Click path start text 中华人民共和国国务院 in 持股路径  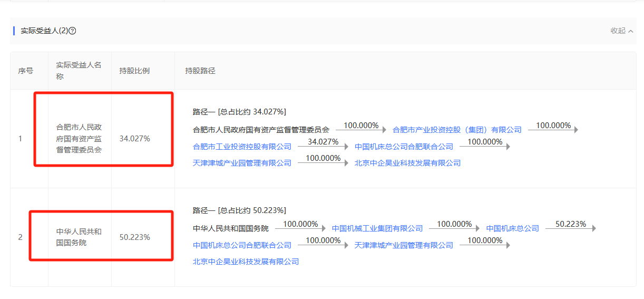coord(231,228)
